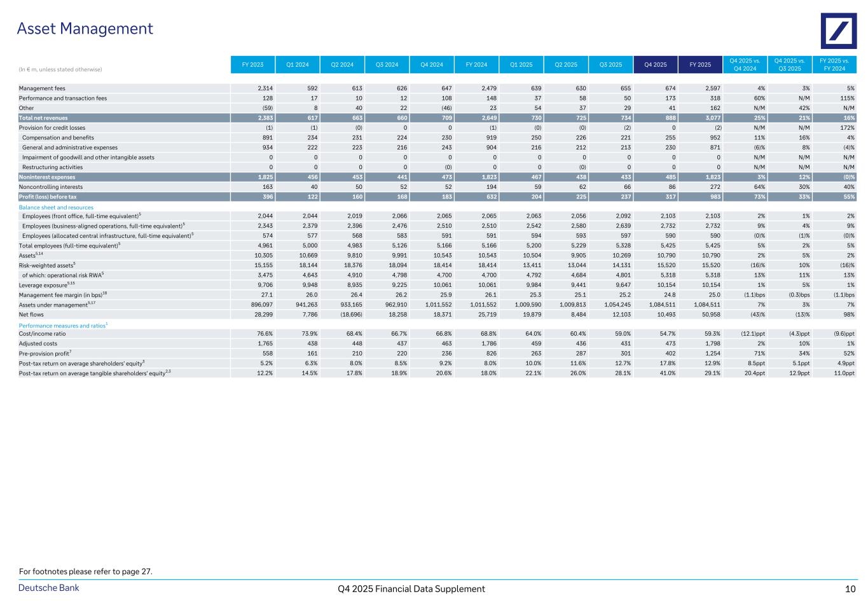Click the footnotes reference to page 27
The height and width of the screenshot is (601, 868).
86,572
